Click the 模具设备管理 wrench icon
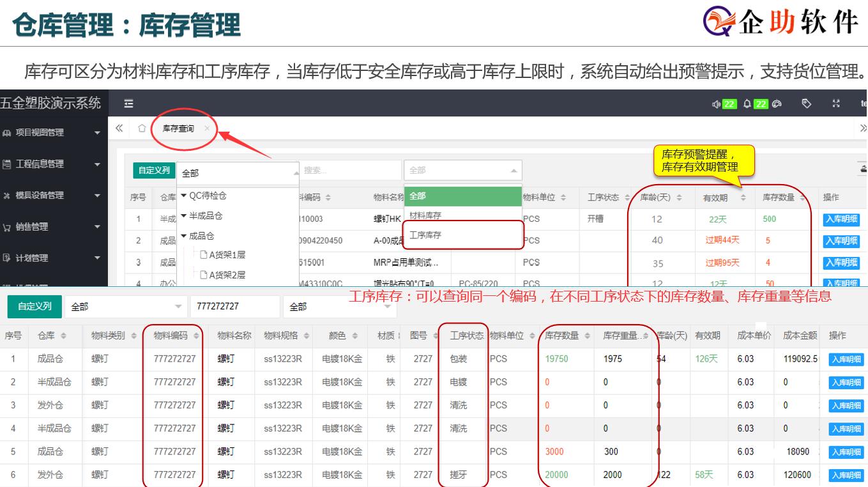The image size is (868, 487). click(x=7, y=196)
